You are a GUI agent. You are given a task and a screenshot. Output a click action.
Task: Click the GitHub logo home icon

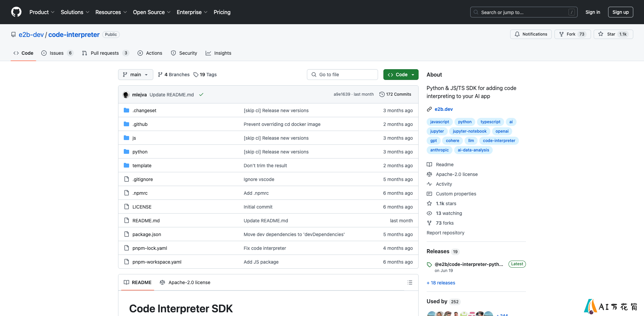pyautogui.click(x=16, y=12)
